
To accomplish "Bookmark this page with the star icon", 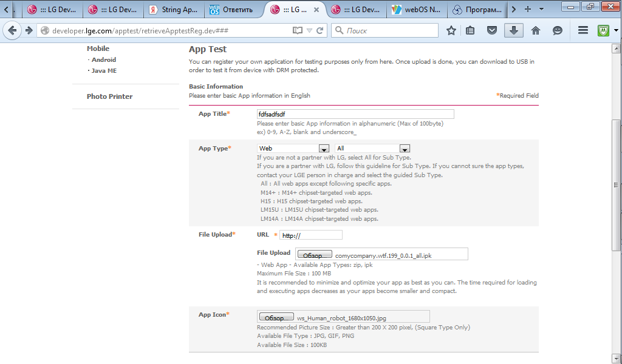I will [451, 30].
